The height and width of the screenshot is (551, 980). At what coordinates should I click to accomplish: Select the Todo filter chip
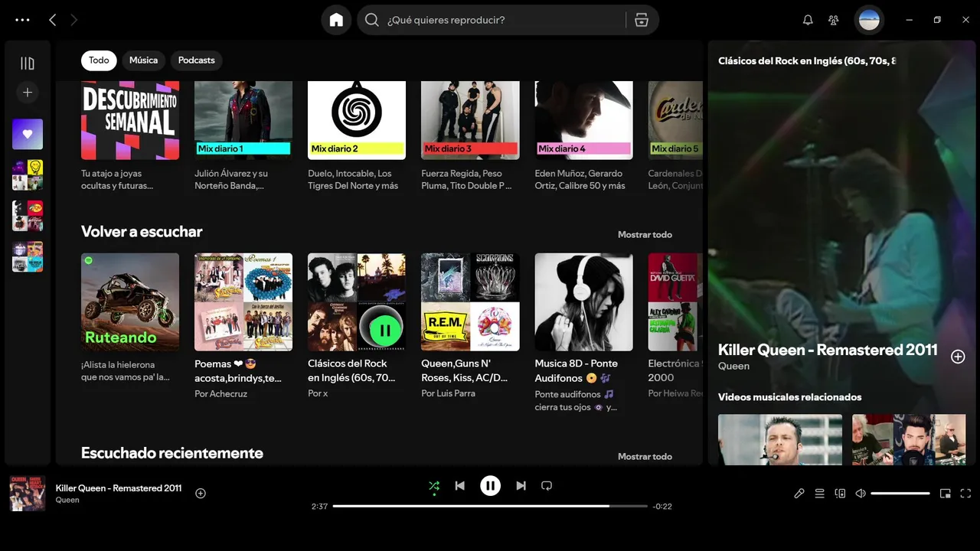point(99,60)
